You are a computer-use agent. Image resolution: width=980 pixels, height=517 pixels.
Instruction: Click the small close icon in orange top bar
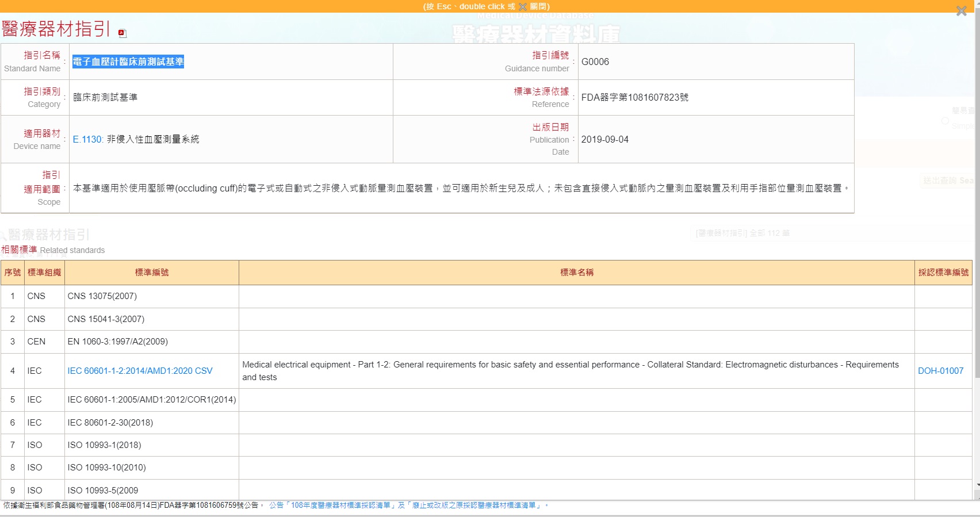point(522,6)
